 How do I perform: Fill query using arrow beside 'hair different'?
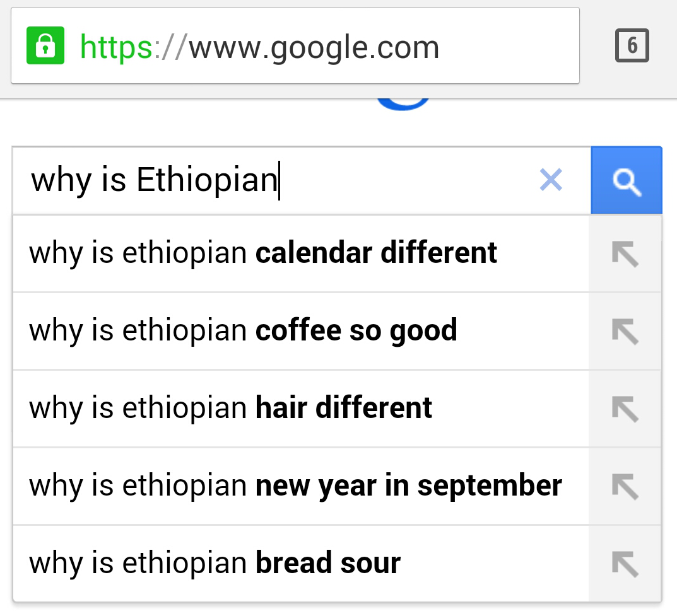(625, 409)
